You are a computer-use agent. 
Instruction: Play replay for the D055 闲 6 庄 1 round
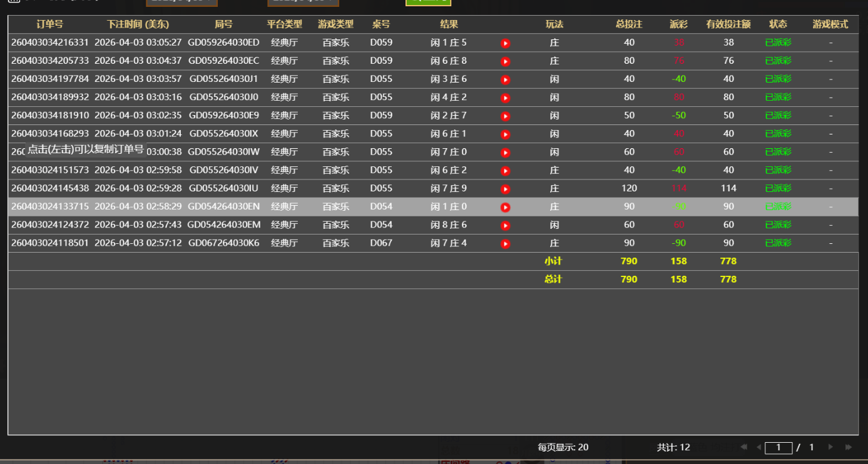tap(505, 133)
